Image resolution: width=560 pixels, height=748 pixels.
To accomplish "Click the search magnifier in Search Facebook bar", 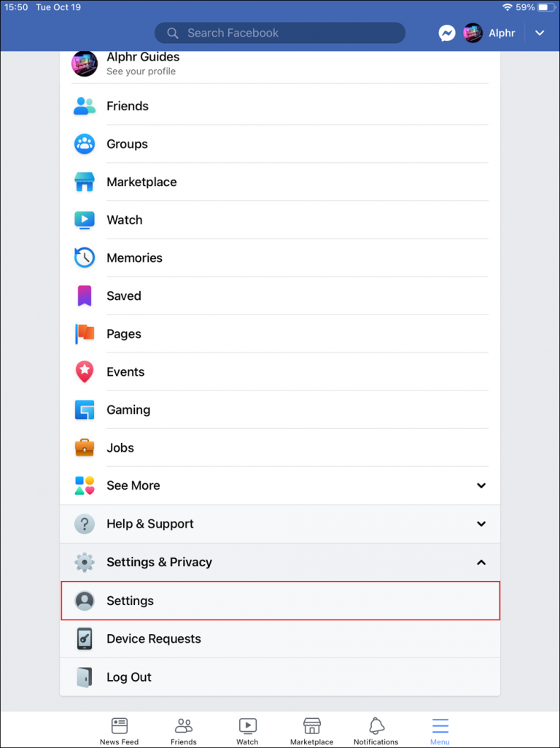I will point(172,33).
